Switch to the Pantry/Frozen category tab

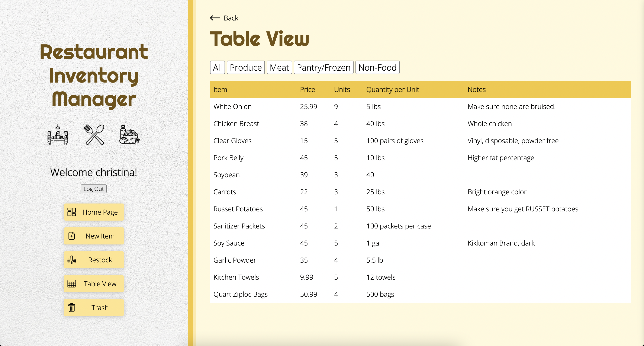coord(323,67)
